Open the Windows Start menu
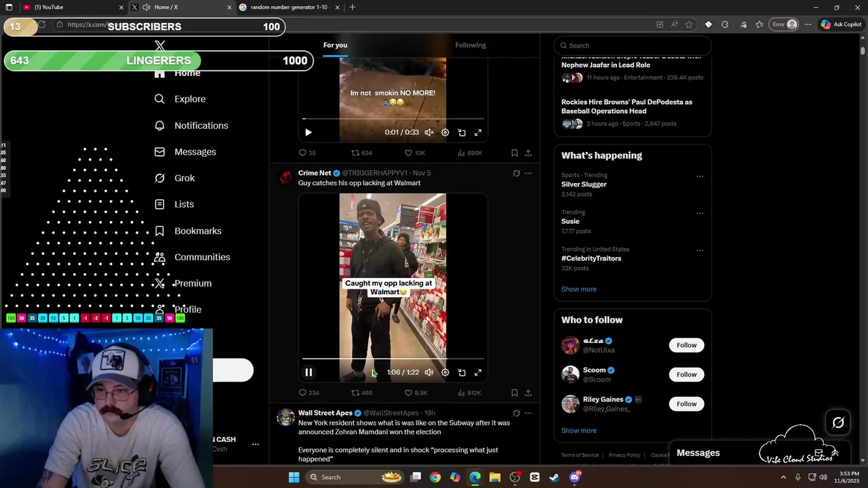 click(x=294, y=477)
